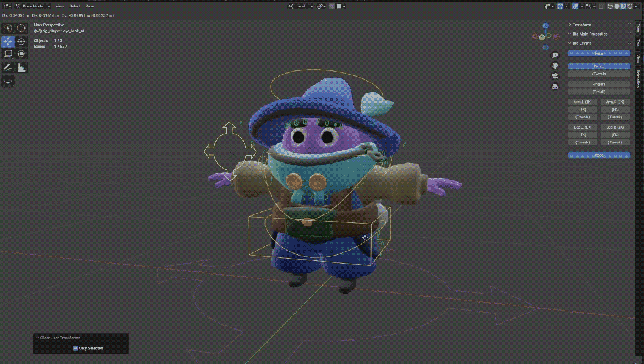Uncheck the Only Selected checkbox
The width and height of the screenshot is (644, 364).
pyautogui.click(x=76, y=348)
